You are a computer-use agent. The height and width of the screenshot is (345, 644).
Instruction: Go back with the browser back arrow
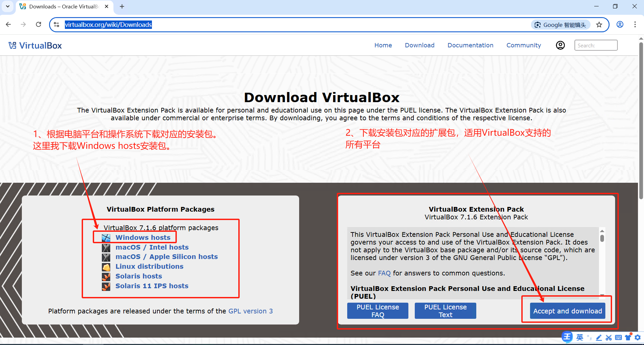coord(8,25)
